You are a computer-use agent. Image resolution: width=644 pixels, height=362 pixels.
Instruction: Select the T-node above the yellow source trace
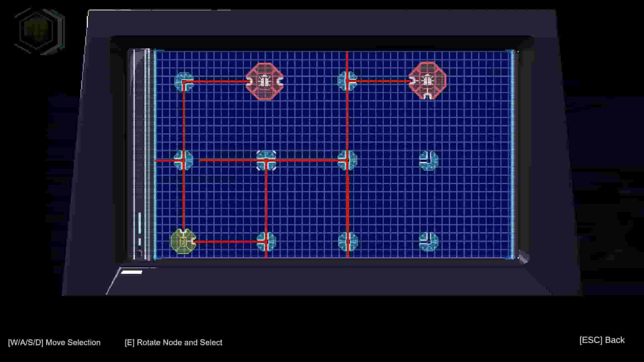266,160
